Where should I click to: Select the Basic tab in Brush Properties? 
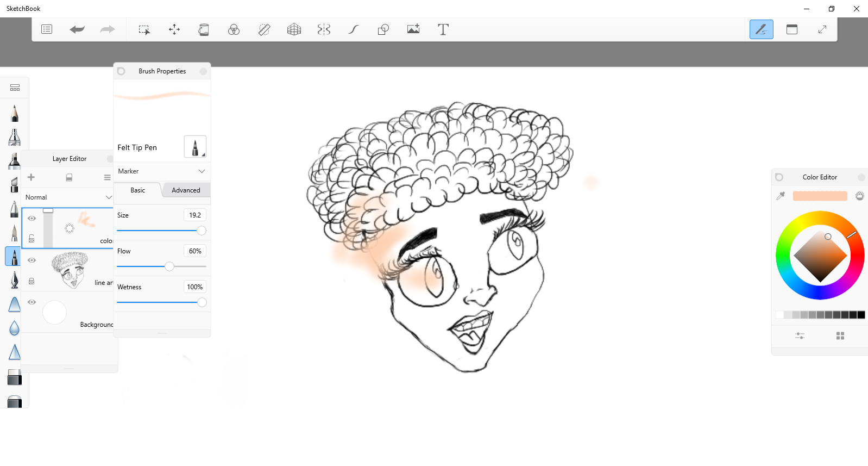pyautogui.click(x=138, y=190)
